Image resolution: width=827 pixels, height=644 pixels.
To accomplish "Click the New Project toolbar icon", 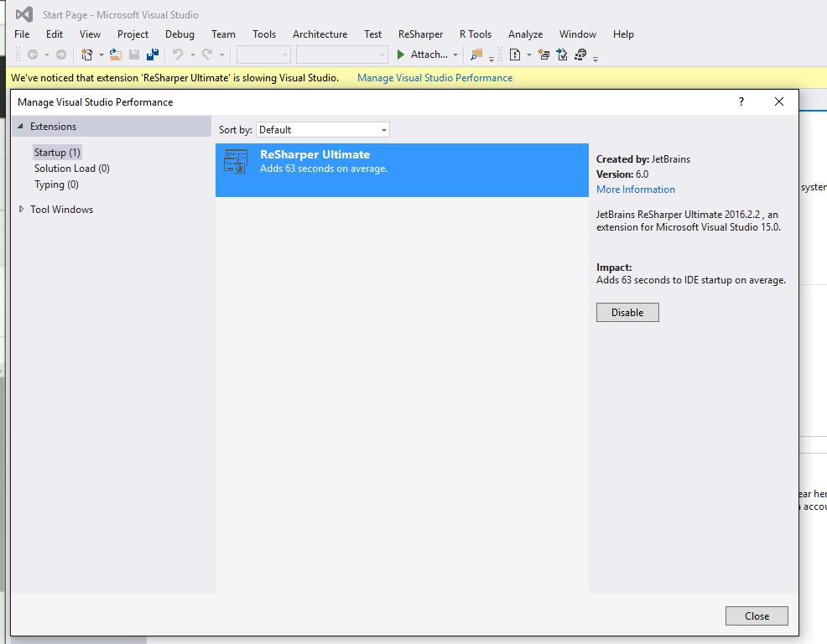I will pyautogui.click(x=86, y=55).
